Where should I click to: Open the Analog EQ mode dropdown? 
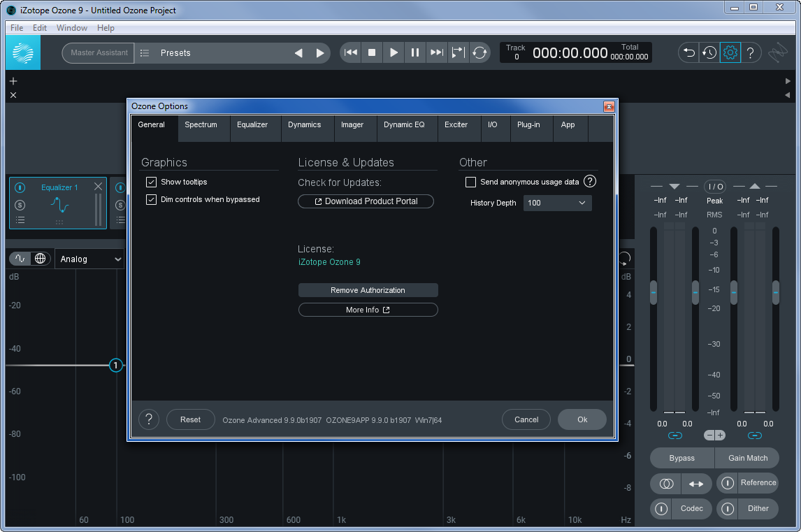point(89,259)
